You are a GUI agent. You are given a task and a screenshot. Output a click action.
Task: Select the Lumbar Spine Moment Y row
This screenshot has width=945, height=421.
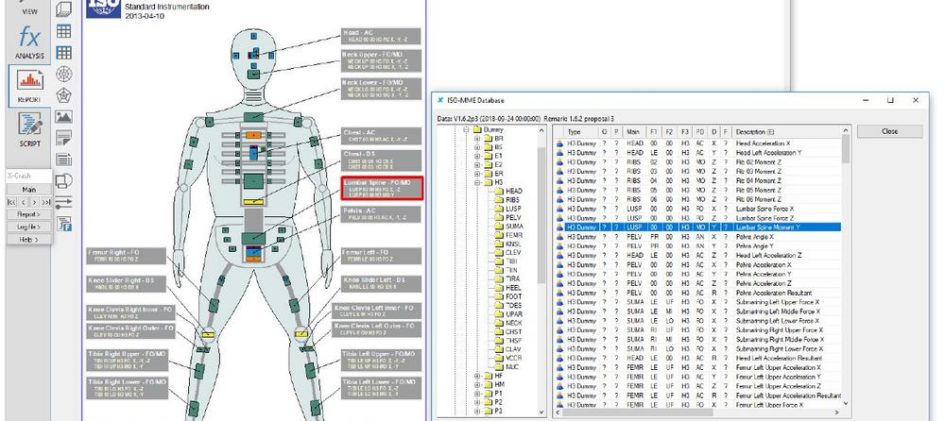pos(697,227)
